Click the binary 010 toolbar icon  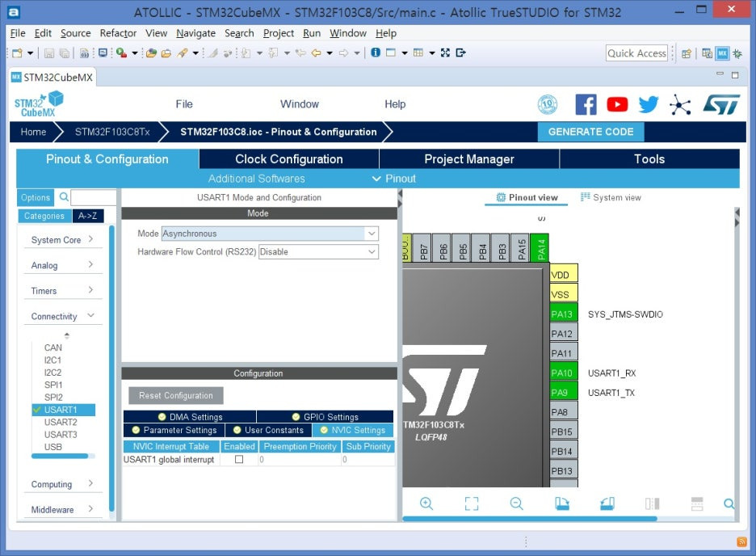pyautogui.click(x=84, y=53)
